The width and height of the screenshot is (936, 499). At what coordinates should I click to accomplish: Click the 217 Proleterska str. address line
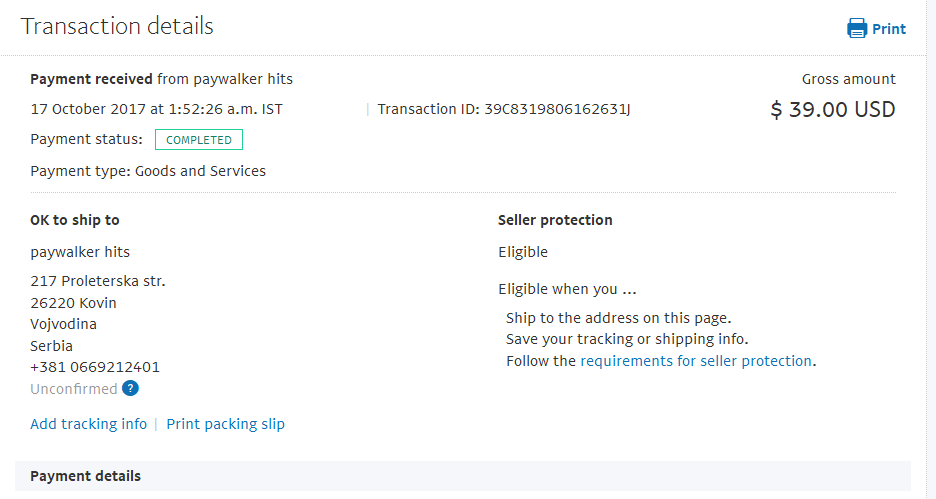(98, 281)
